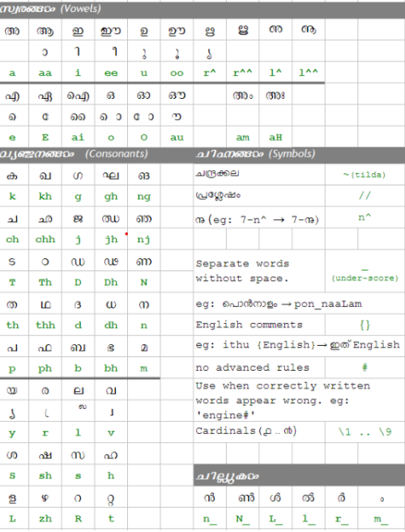This screenshot has height=532, width=405.
Task: Click the "zh" consonant cell
Action: click(45, 518)
